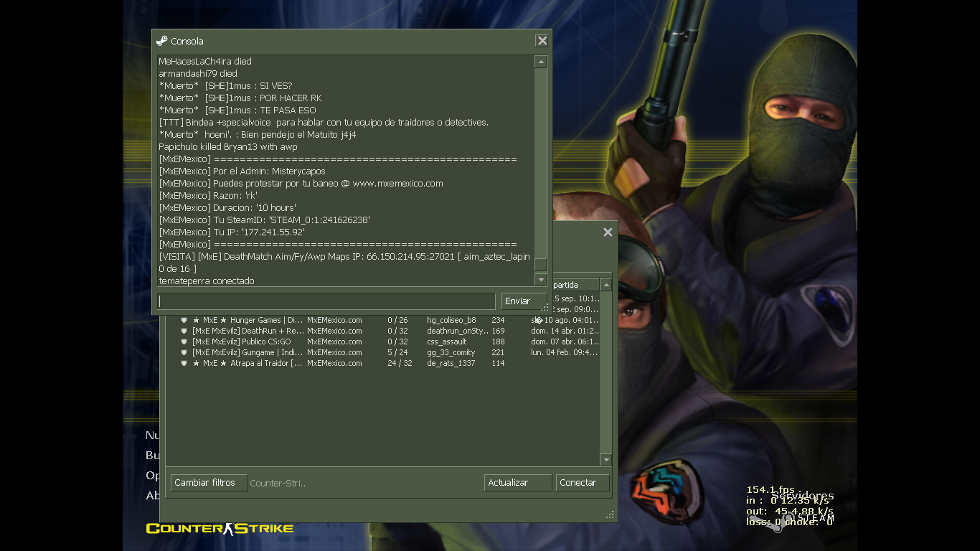
Task: Click the console command input field
Action: pyautogui.click(x=326, y=301)
